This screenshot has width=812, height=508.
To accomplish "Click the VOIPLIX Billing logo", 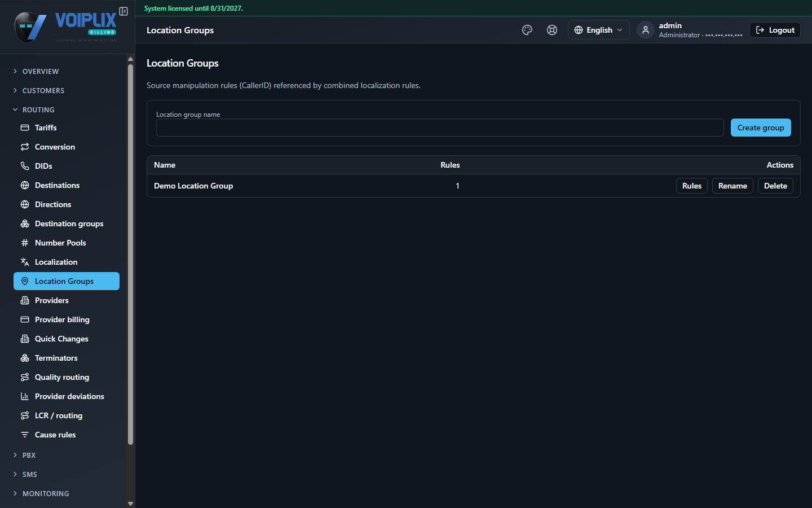I will point(65,27).
